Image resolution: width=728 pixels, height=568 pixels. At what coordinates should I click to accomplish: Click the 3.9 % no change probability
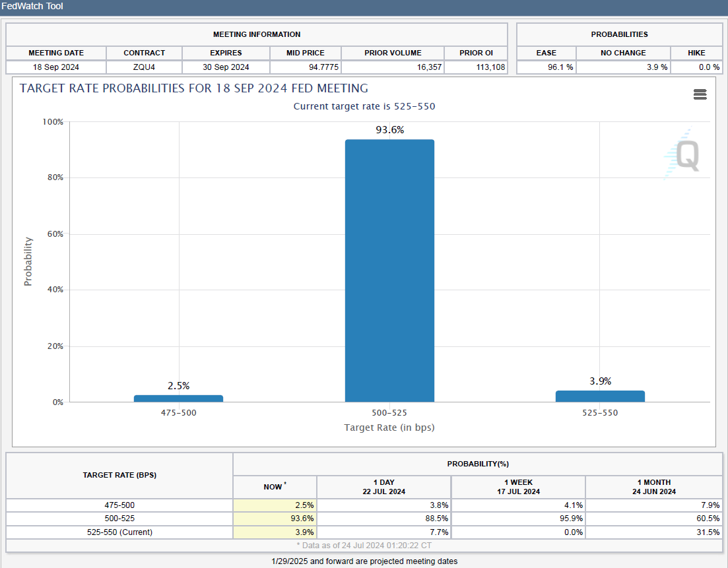point(657,67)
